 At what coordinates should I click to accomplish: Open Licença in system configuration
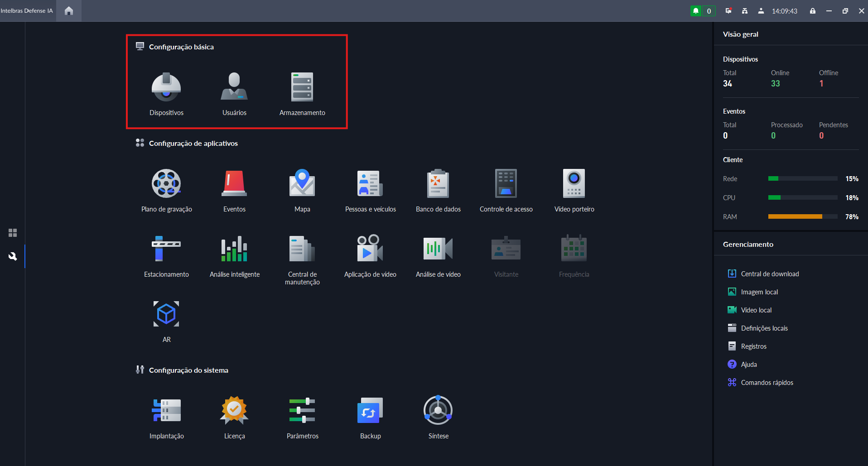pos(234,411)
